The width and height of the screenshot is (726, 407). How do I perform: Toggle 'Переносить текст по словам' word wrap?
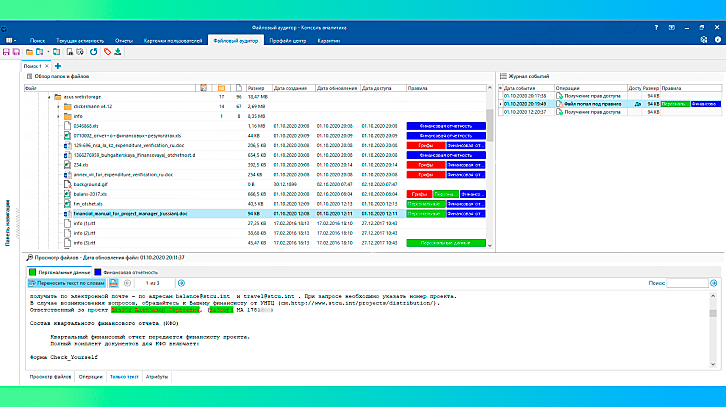tap(66, 284)
